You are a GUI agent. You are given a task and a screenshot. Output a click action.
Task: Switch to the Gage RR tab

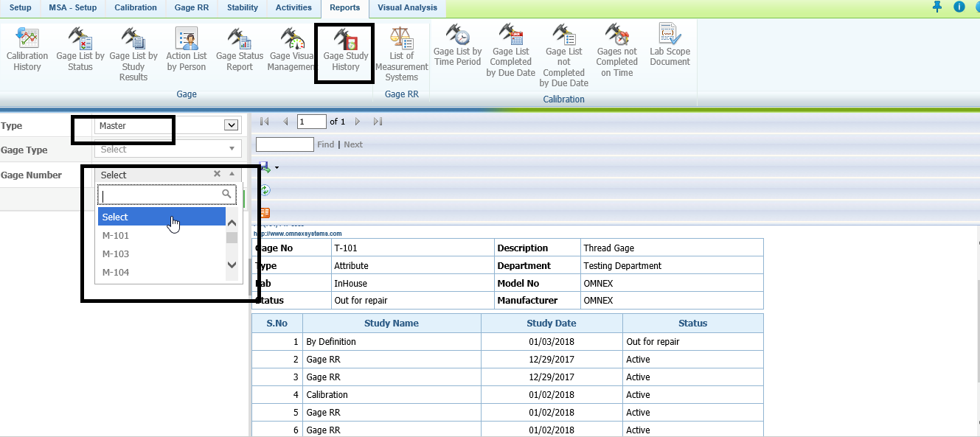[x=191, y=8]
